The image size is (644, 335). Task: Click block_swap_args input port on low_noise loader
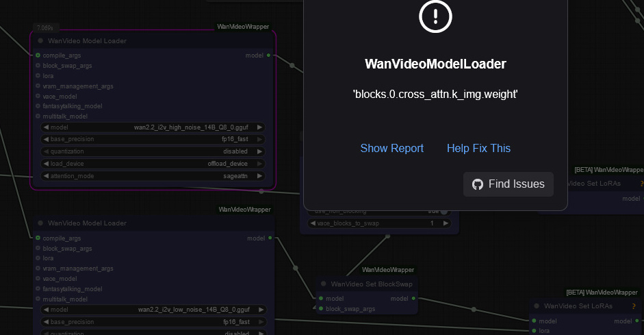(38, 248)
